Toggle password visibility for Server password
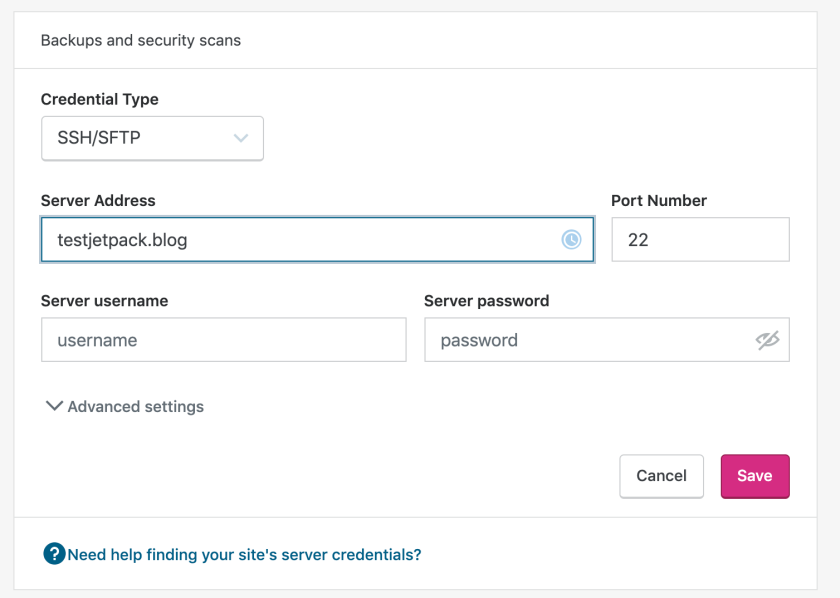Image resolution: width=840 pixels, height=598 pixels. click(x=768, y=340)
